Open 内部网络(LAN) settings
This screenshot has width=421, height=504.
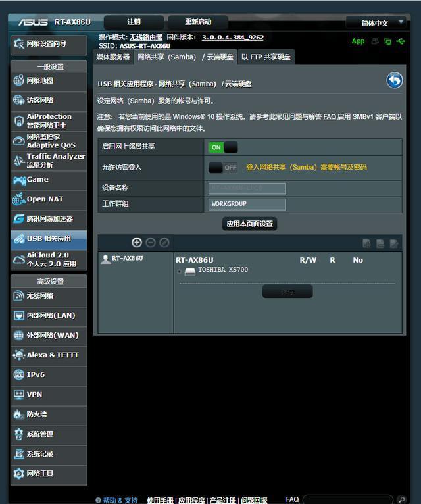coord(49,316)
